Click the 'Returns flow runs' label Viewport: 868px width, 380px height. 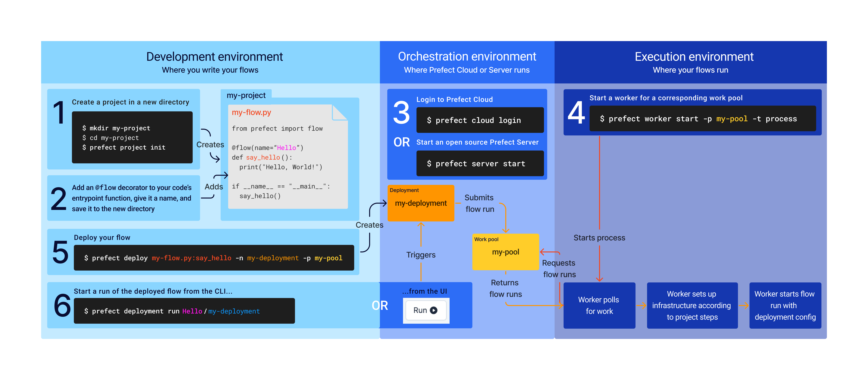click(505, 288)
